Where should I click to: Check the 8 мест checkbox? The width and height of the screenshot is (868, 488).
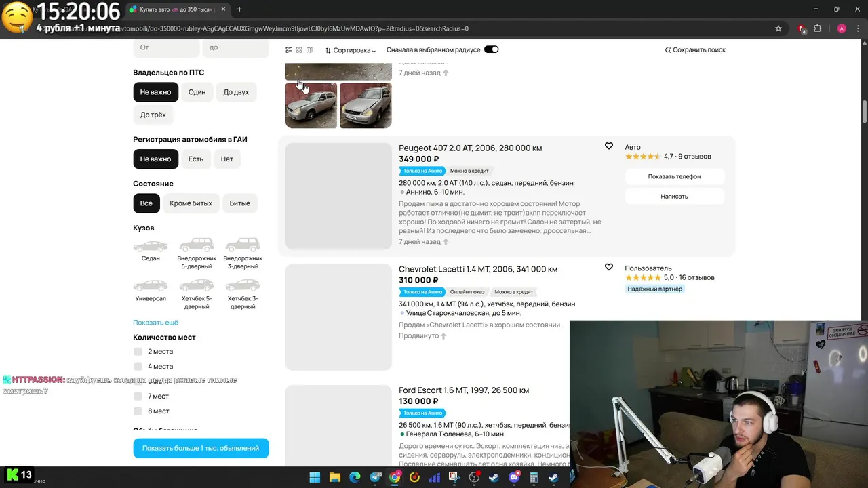138,411
